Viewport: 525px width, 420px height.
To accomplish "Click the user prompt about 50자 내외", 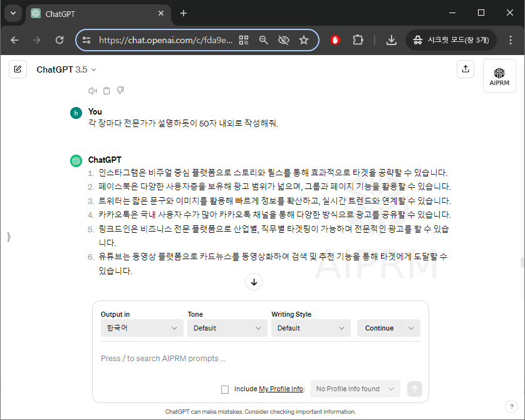I will (183, 123).
